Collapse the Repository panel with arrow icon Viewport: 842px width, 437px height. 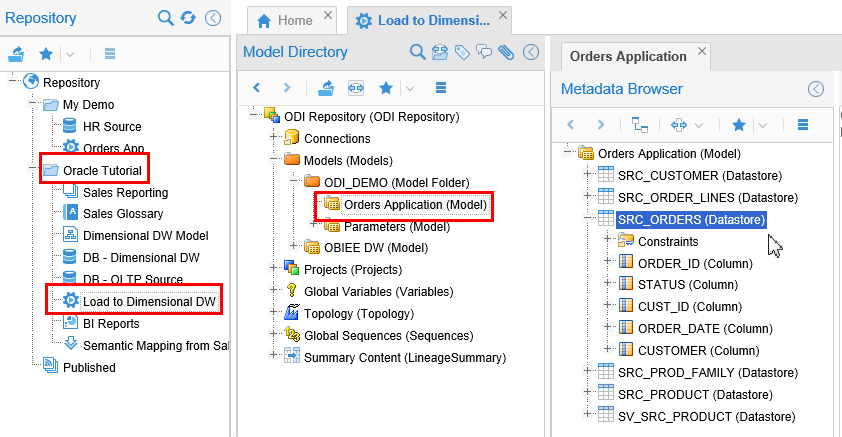213,18
